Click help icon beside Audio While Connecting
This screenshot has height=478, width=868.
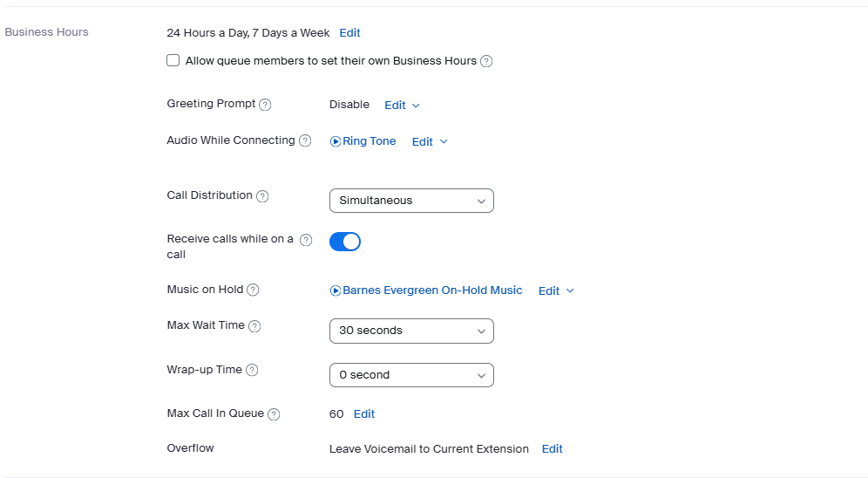coord(305,140)
